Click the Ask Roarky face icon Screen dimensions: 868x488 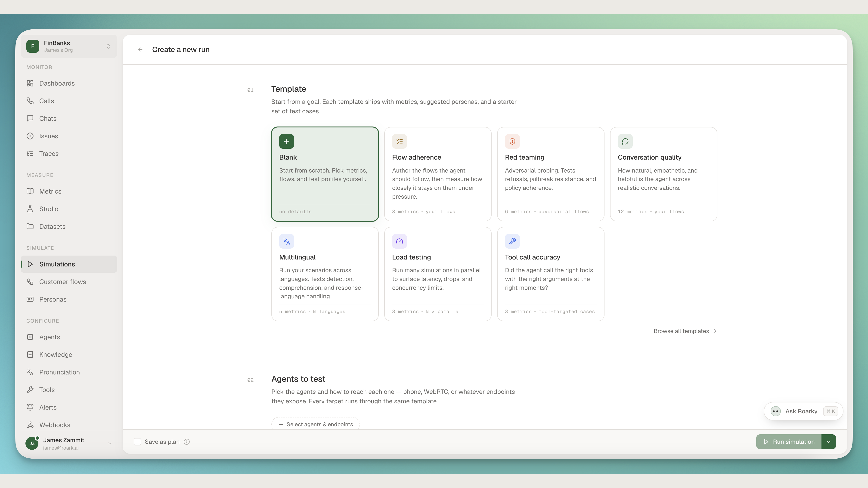[x=775, y=411]
